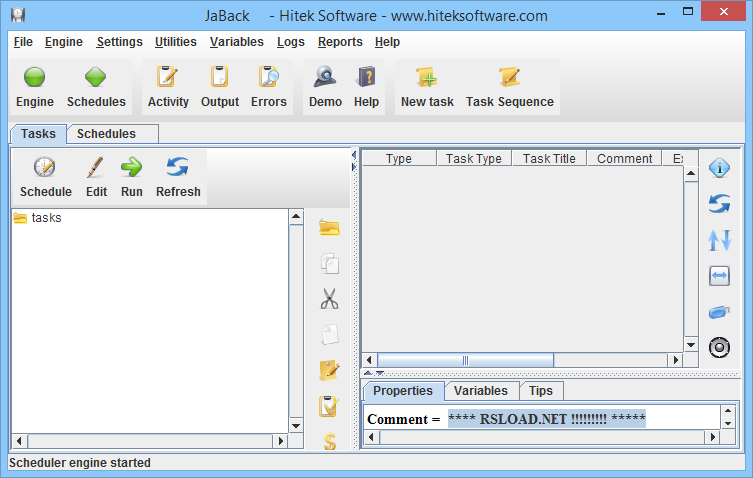This screenshot has width=753, height=478.
Task: Refresh the tasks list
Action: pyautogui.click(x=178, y=177)
